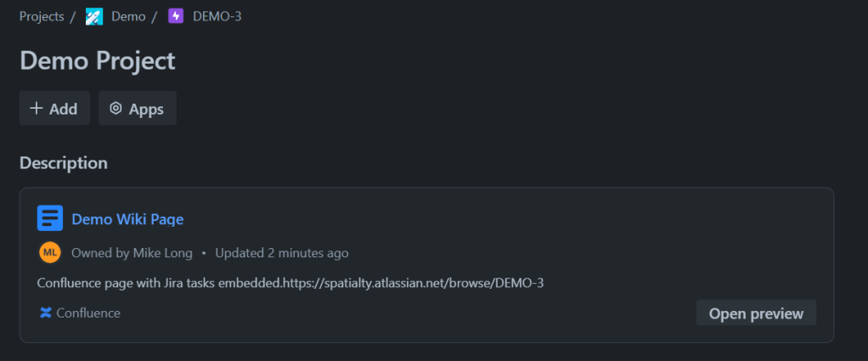This screenshot has width=868, height=361.
Task: Click the hexagon icon on Apps button
Action: tap(116, 109)
